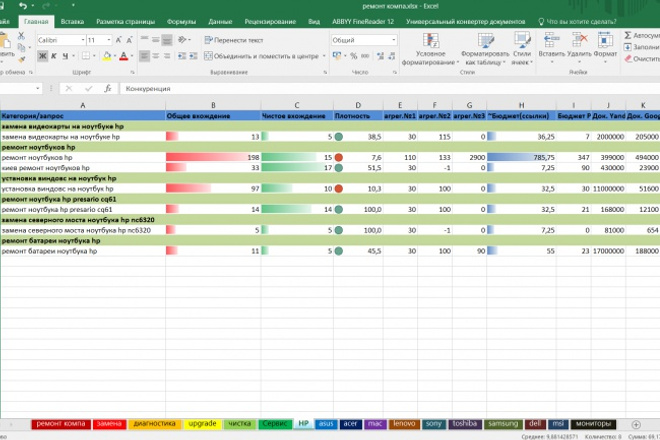This screenshot has height=440, width=660.
Task: Click the Удалить cells icon
Action: pos(579,41)
